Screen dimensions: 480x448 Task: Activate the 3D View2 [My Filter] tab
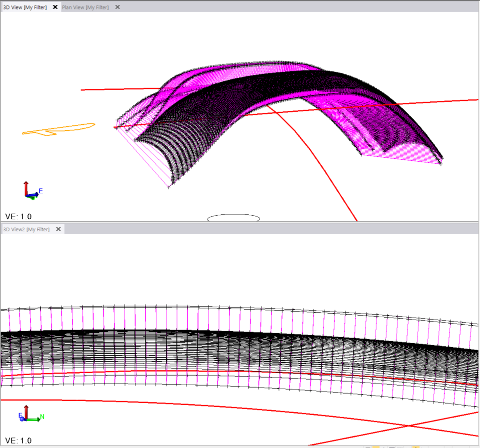pyautogui.click(x=27, y=229)
